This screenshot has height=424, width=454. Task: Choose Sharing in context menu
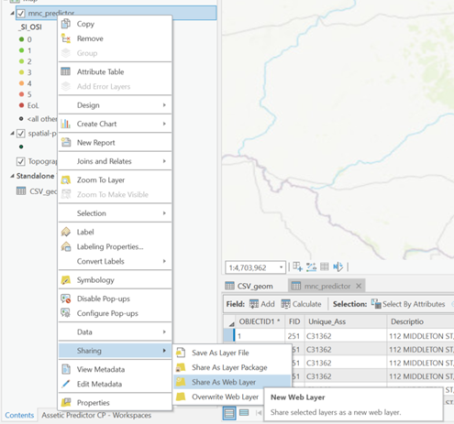(115, 350)
